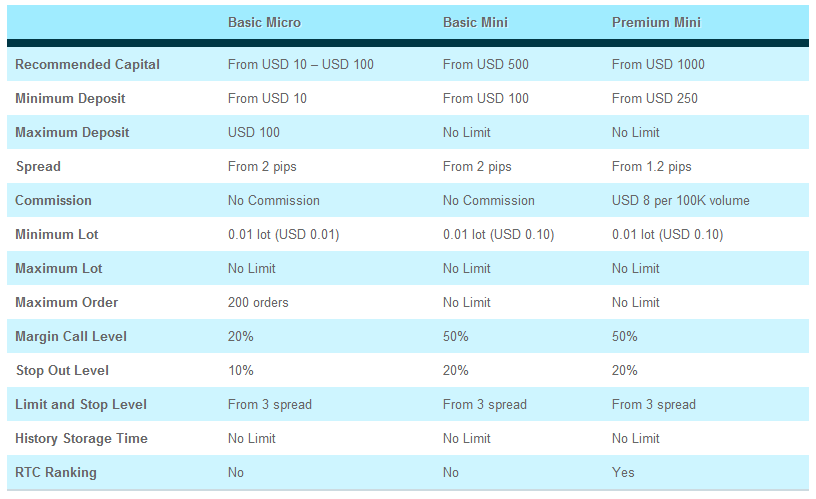Screen dimensions: 816x499
Task: Click the RTC Ranking row label
Action: (x=56, y=472)
